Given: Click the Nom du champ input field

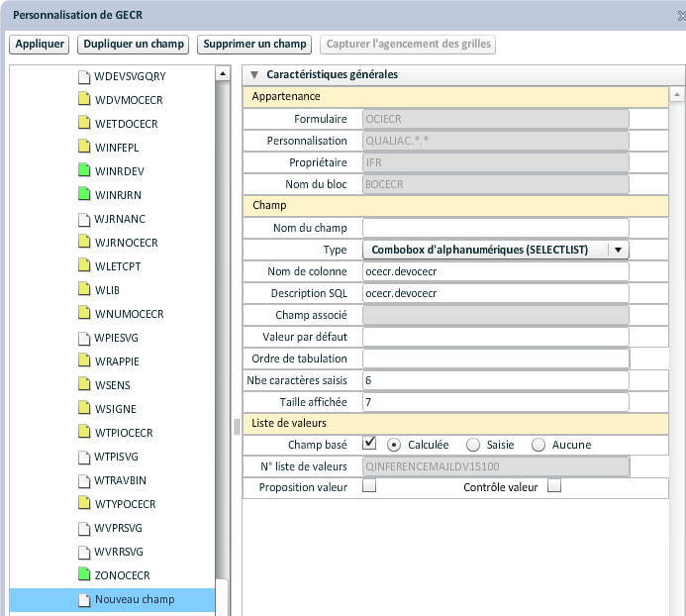Looking at the screenshot, I should (496, 228).
